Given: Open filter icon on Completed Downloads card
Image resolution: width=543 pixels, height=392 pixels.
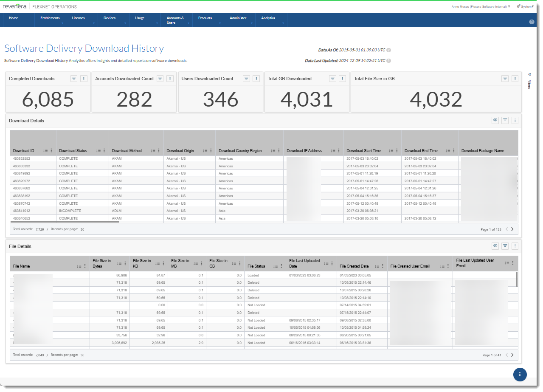Looking at the screenshot, I should click(x=73, y=79).
